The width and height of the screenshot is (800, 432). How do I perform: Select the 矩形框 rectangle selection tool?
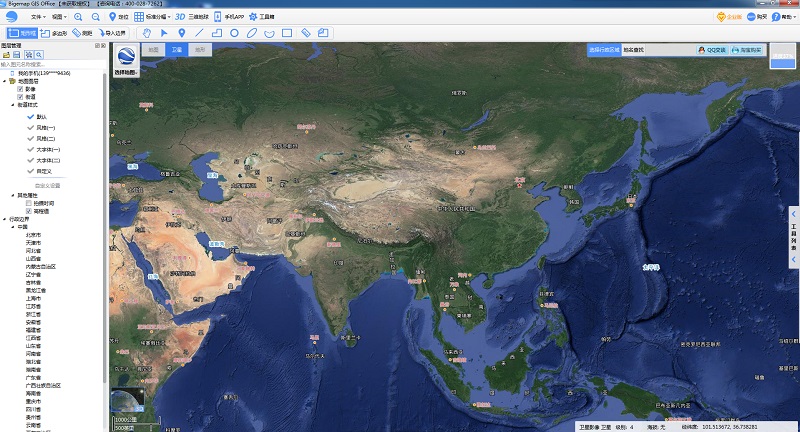point(22,33)
